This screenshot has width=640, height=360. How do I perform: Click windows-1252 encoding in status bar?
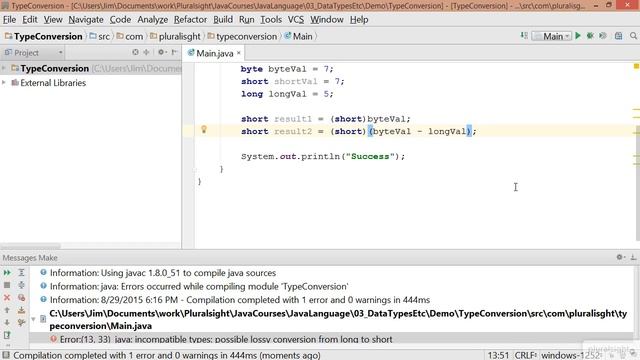click(x=571, y=355)
